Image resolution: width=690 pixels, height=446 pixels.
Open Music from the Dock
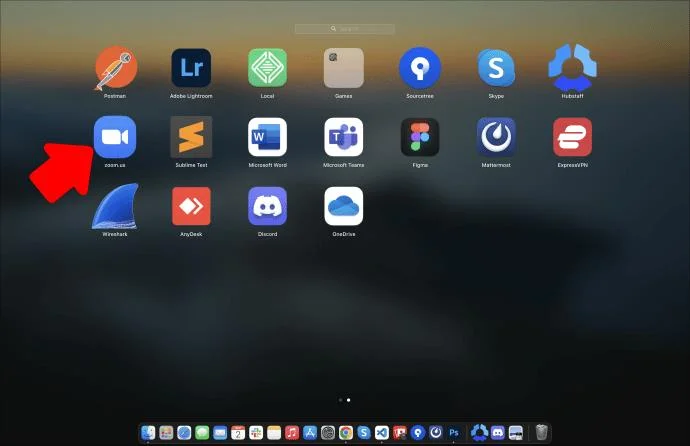click(x=292, y=433)
